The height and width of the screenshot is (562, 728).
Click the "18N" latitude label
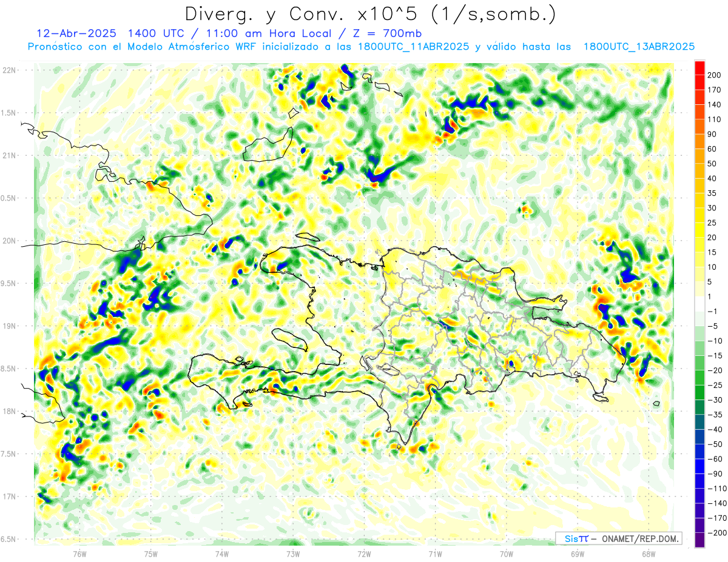click(x=9, y=411)
